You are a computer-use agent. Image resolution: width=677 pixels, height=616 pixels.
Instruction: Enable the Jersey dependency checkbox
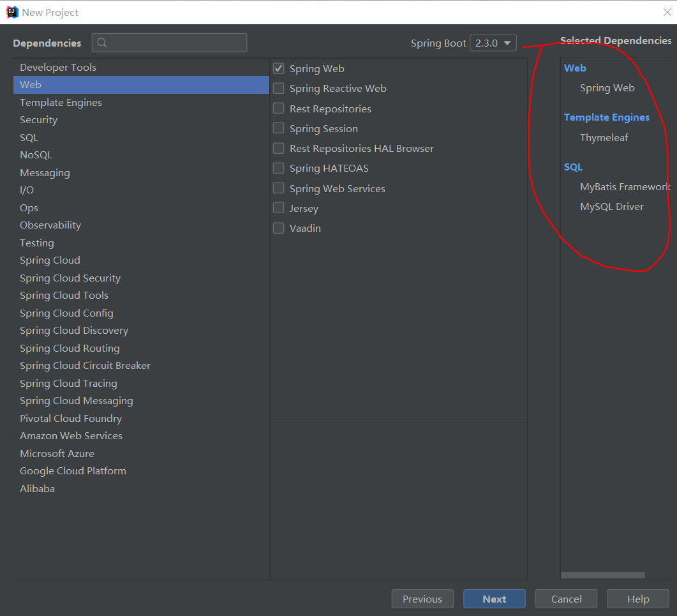pos(279,208)
